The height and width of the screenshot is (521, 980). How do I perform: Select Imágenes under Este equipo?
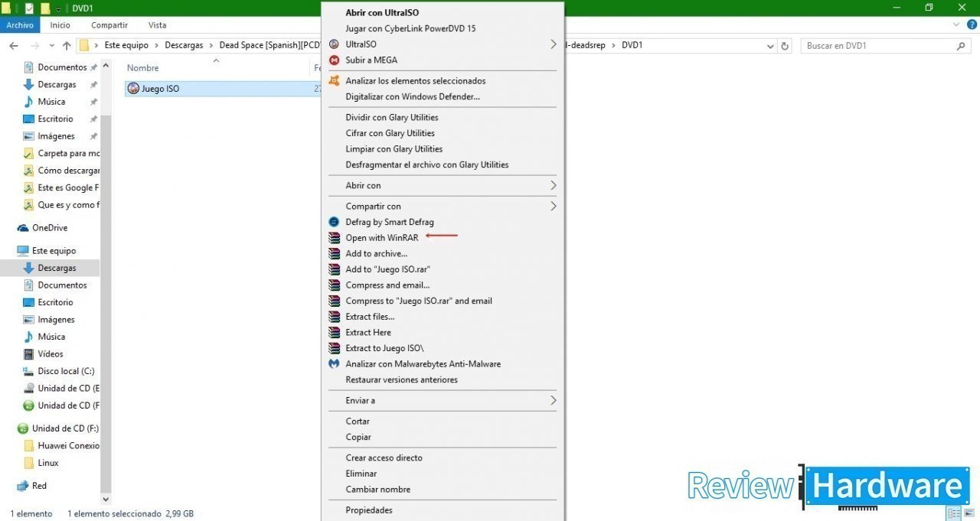point(57,320)
